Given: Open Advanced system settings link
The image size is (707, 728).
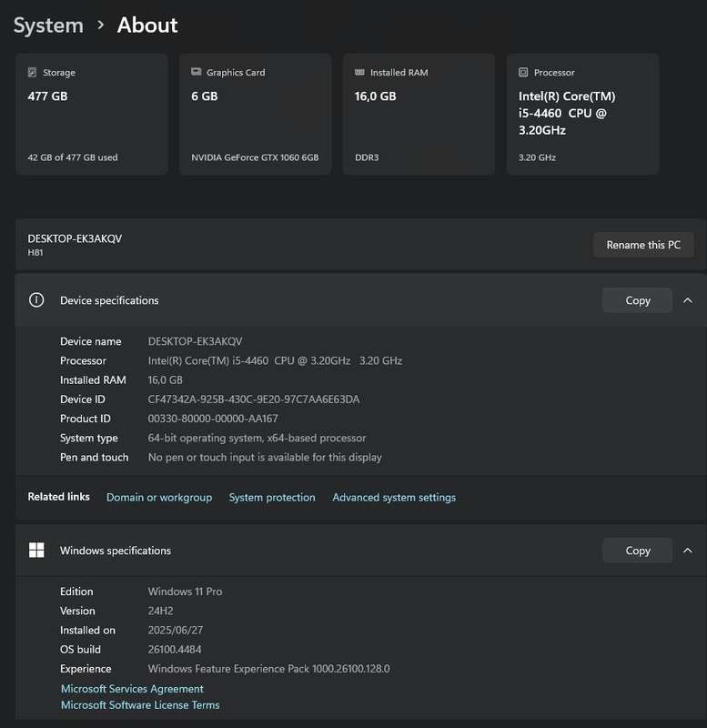Looking at the screenshot, I should (394, 497).
